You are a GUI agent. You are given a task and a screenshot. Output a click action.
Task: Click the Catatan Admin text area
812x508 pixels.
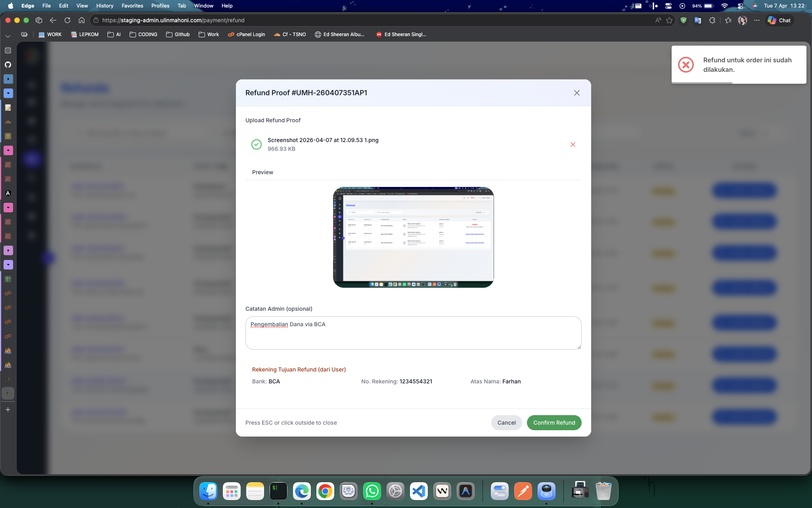click(x=413, y=333)
